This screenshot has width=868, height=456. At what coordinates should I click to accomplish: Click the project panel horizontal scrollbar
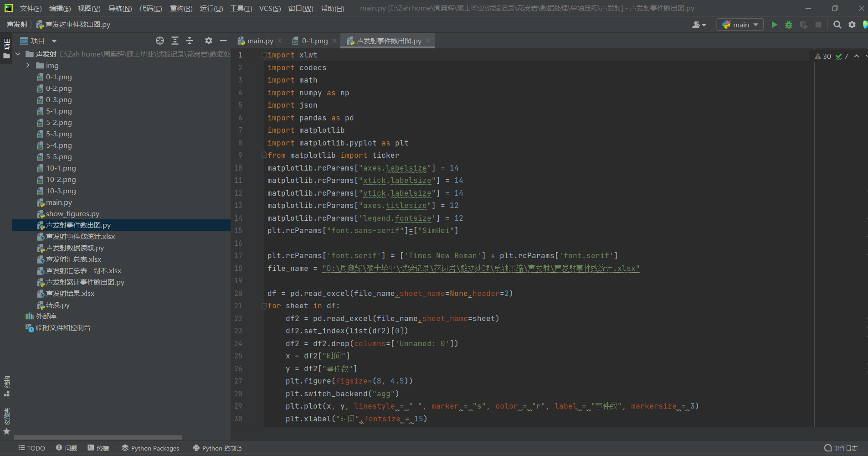click(x=98, y=437)
